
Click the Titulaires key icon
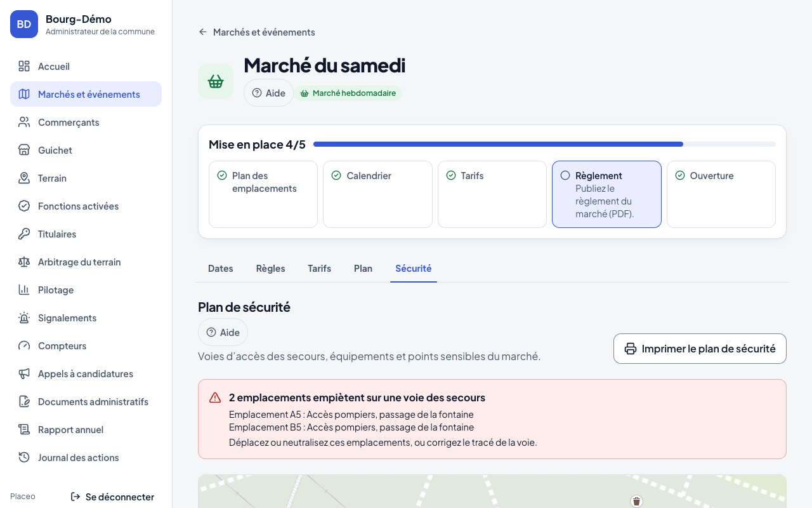(x=24, y=234)
